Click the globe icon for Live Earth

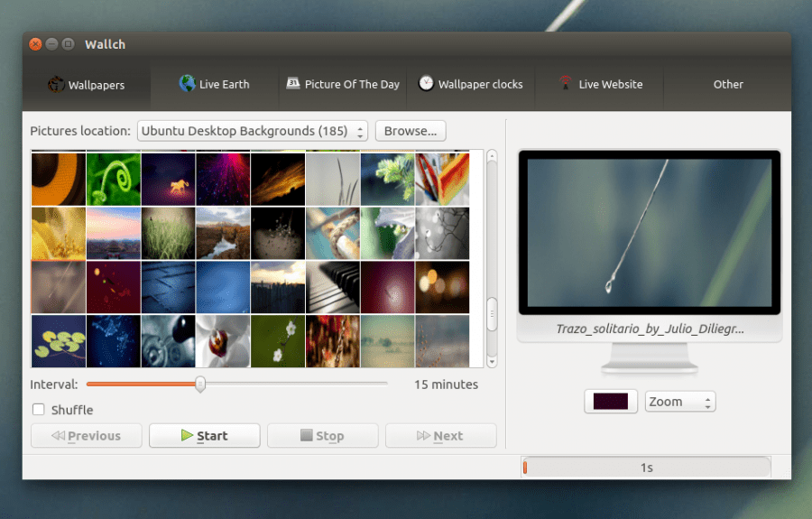187,83
